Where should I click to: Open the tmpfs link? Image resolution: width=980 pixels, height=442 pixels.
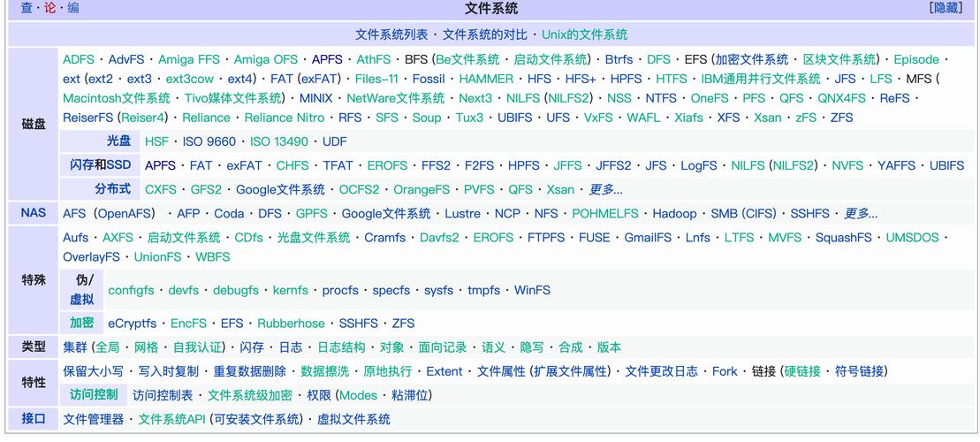(x=483, y=290)
